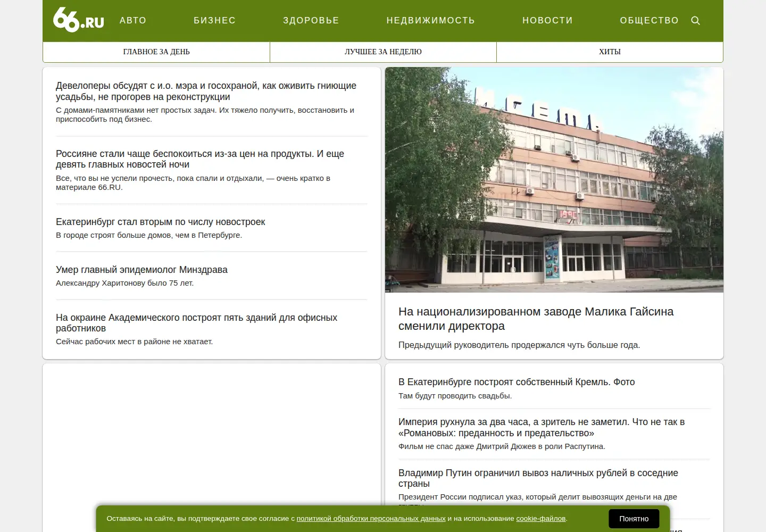The width and height of the screenshot is (766, 532).
Task: Open the АВТО section
Action: point(133,20)
